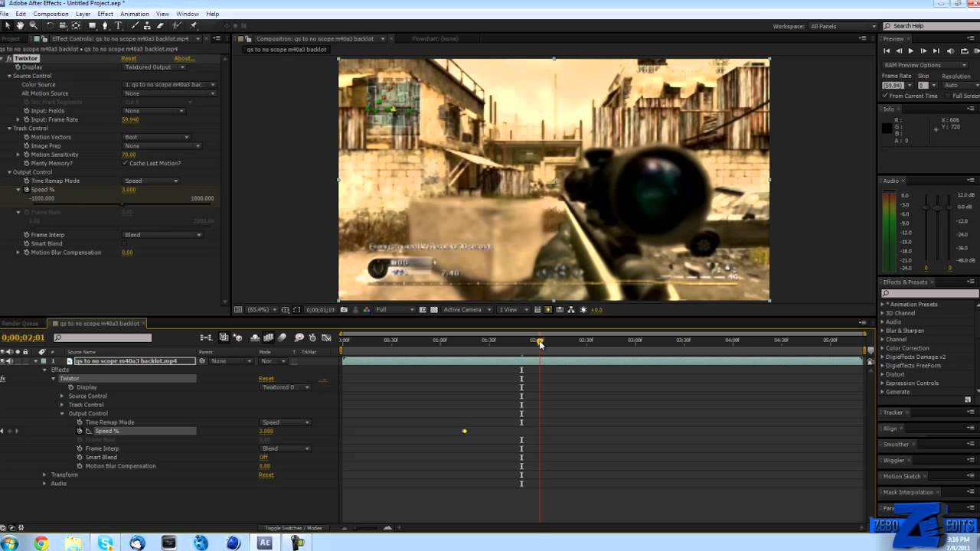Viewport: 980px width, 551px height.
Task: Go to first frame in Preview panel
Action: pos(887,51)
